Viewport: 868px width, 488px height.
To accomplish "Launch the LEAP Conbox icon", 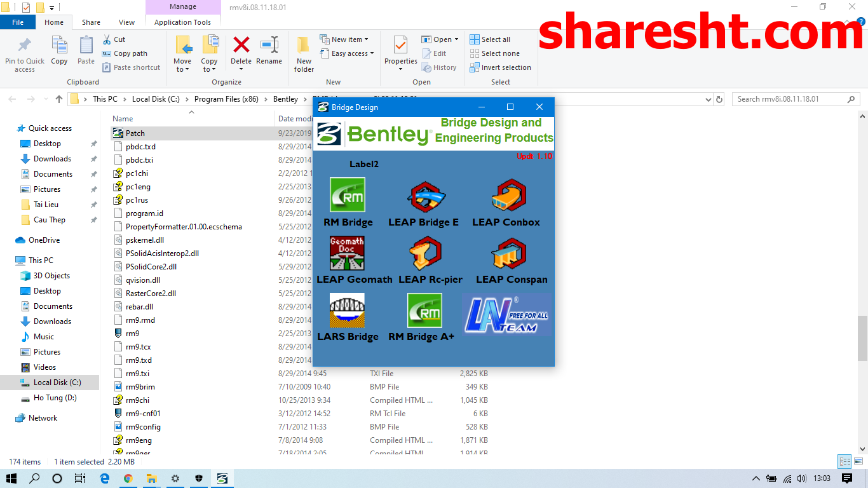I will (x=508, y=196).
